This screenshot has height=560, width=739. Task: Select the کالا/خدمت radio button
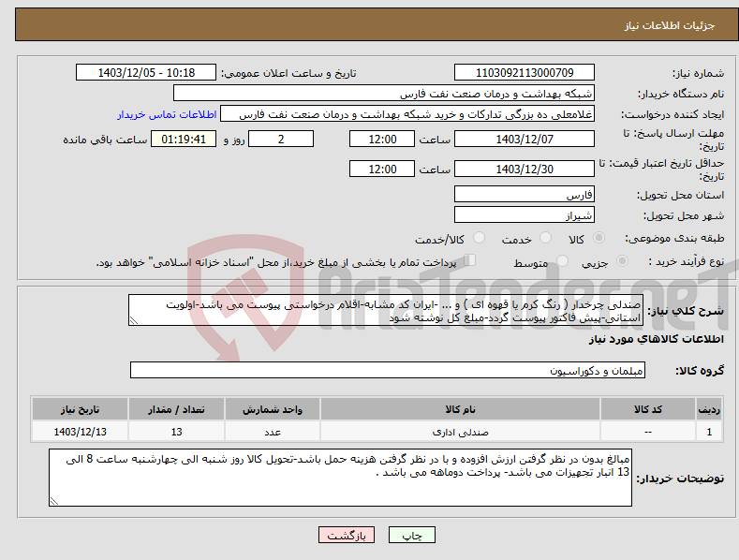pyautogui.click(x=479, y=238)
